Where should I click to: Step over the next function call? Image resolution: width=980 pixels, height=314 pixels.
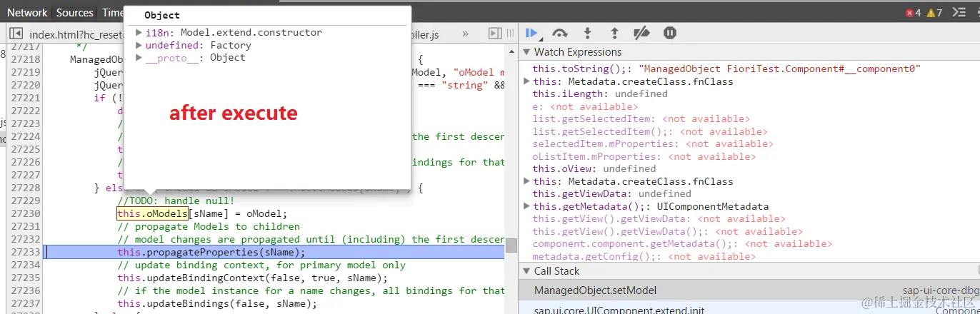click(560, 33)
